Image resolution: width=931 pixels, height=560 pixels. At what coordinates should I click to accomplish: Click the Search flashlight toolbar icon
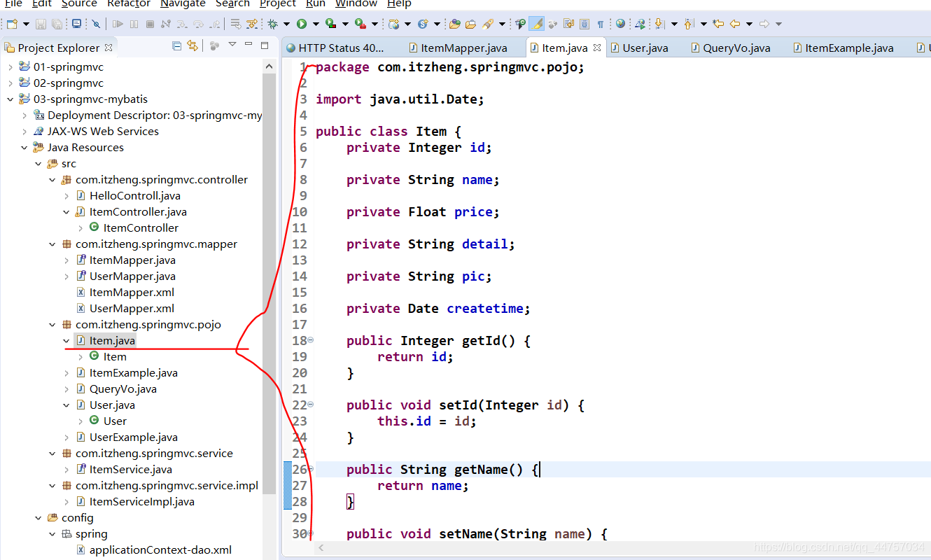coord(488,24)
